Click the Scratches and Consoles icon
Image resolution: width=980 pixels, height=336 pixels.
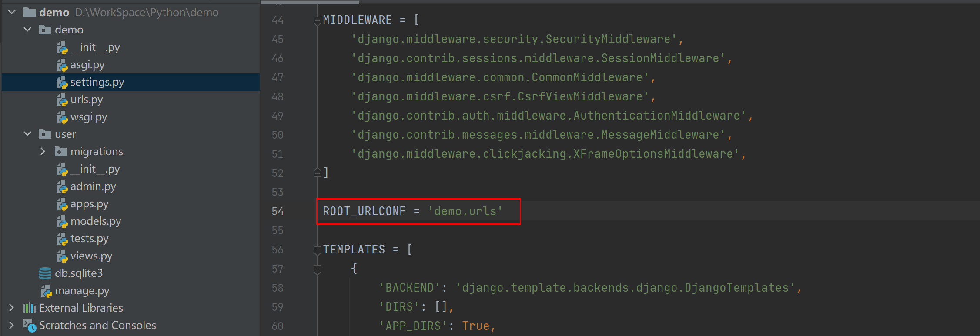click(30, 325)
